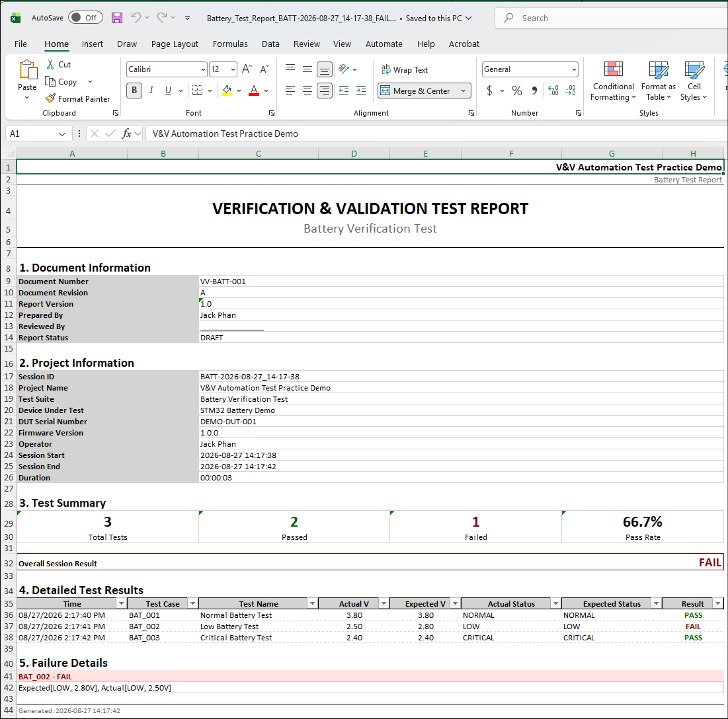Open the Actual V filter dropdown

384,603
